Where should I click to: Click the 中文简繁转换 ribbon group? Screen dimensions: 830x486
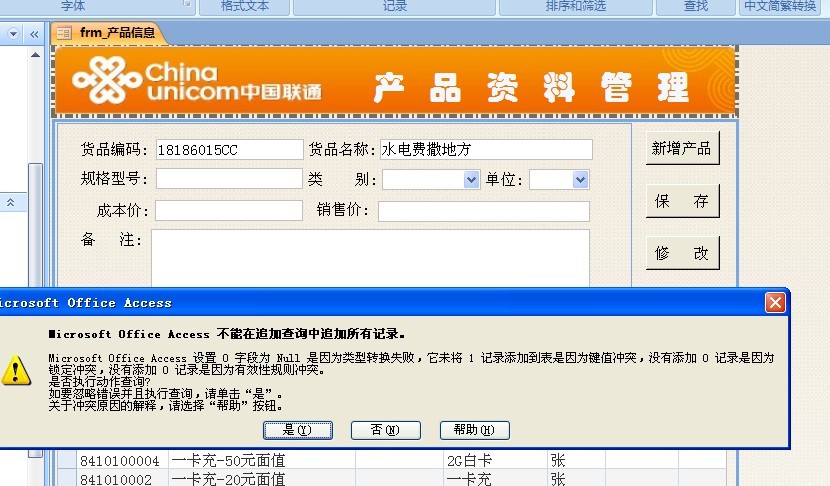coord(781,7)
